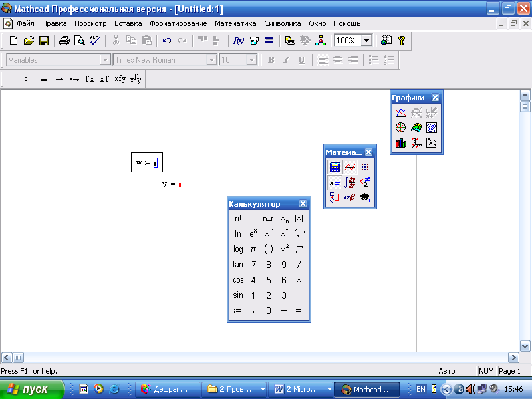Insert hyperlink icon in toolbar
The height and width of the screenshot is (399, 532).
click(x=290, y=41)
